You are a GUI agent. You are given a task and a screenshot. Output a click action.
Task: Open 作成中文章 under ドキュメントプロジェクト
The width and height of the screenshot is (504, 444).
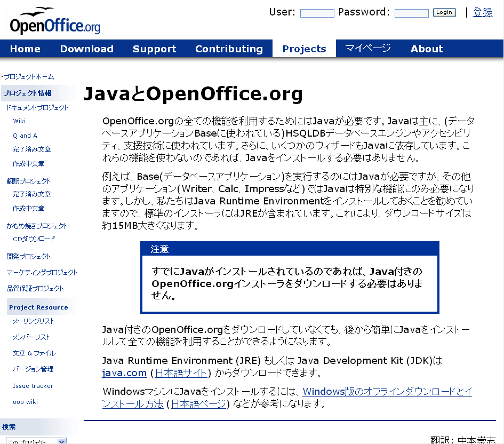click(28, 164)
